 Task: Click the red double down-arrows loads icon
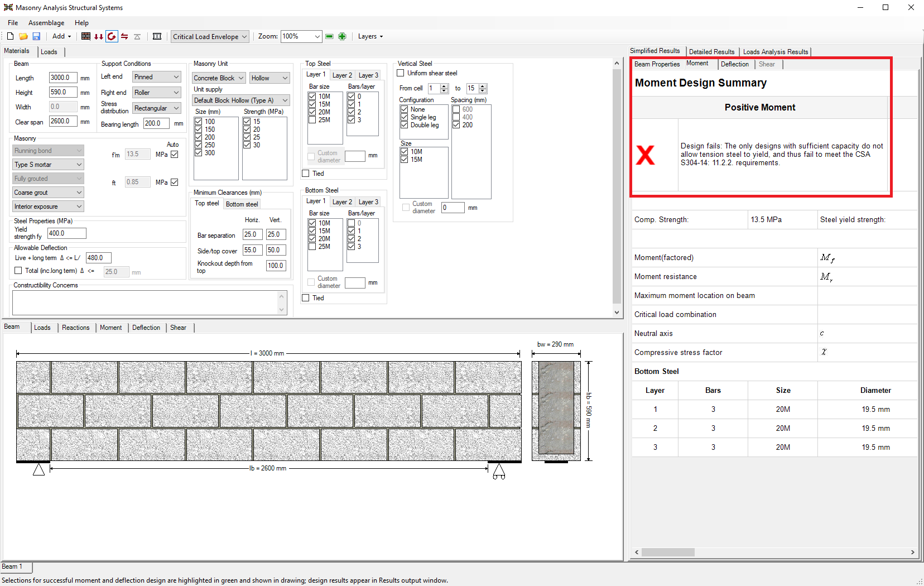click(x=99, y=36)
